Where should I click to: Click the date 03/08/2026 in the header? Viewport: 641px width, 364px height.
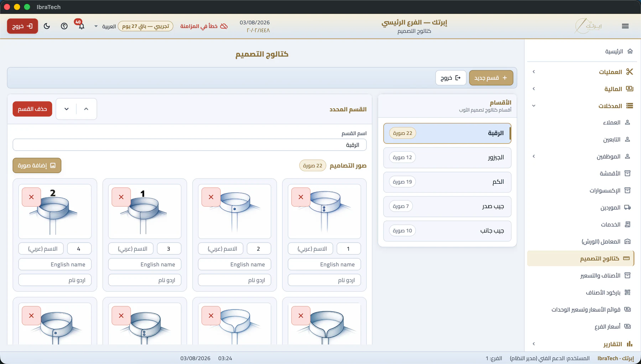point(255,22)
